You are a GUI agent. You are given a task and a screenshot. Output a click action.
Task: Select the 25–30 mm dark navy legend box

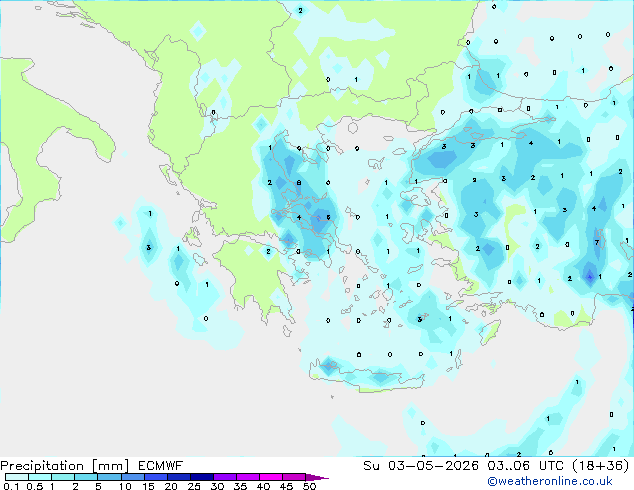point(202,477)
